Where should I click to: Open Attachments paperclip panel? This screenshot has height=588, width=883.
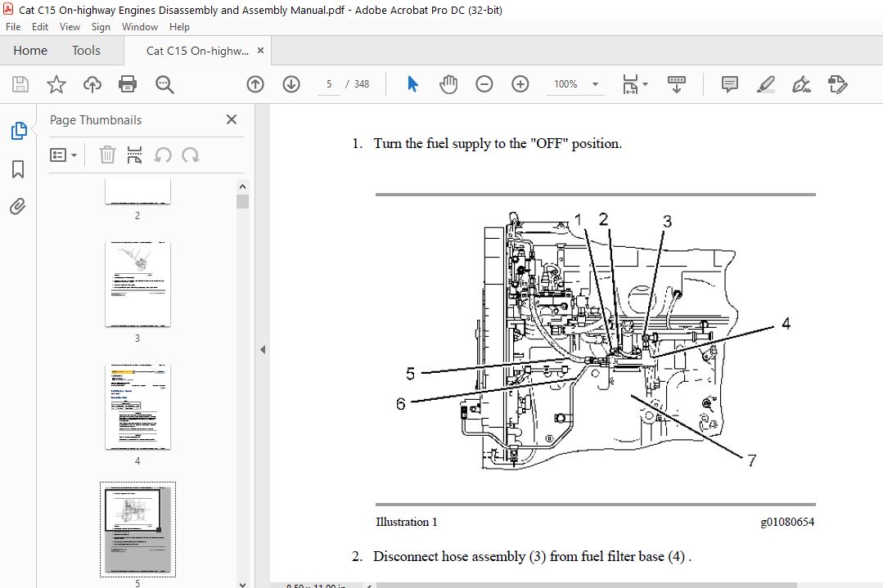tap(18, 207)
